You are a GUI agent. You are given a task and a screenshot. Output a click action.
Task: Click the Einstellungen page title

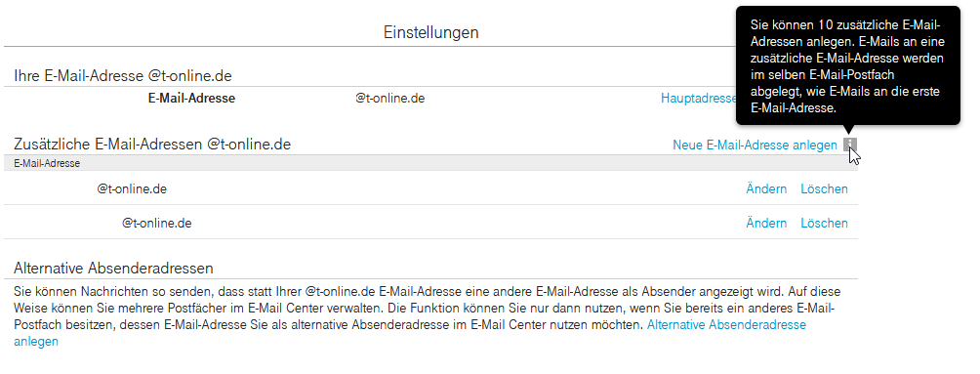(431, 32)
